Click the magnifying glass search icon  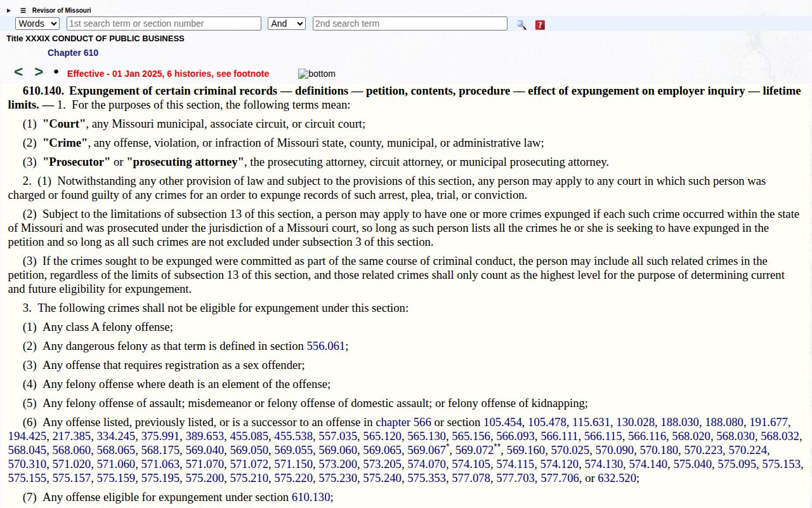(521, 25)
